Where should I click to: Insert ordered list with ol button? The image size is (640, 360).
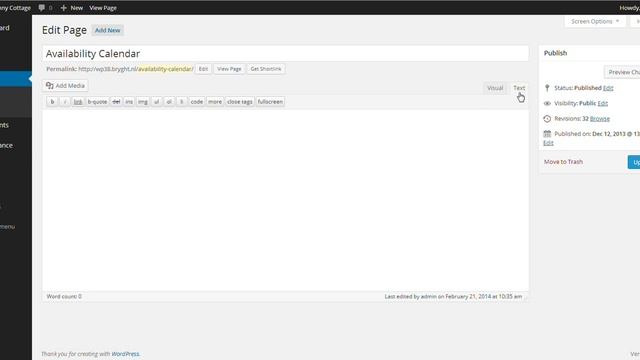tap(169, 102)
